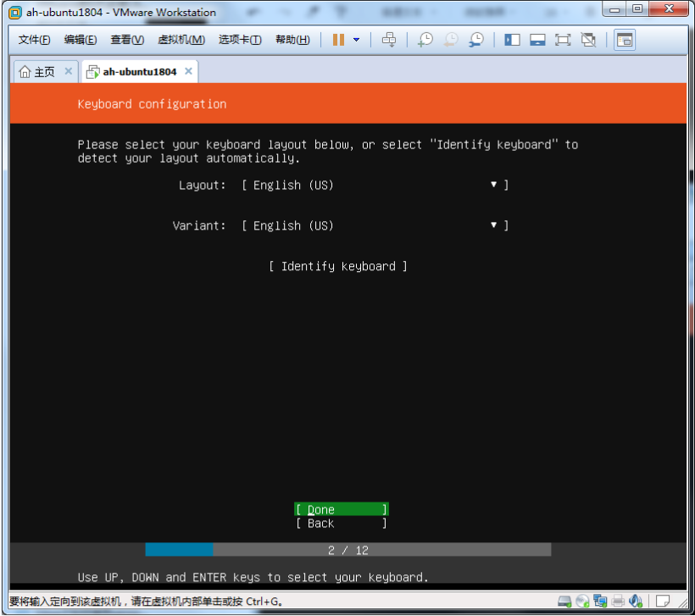
Task: Take a snapshot using the toolbar icon
Action: coord(425,40)
